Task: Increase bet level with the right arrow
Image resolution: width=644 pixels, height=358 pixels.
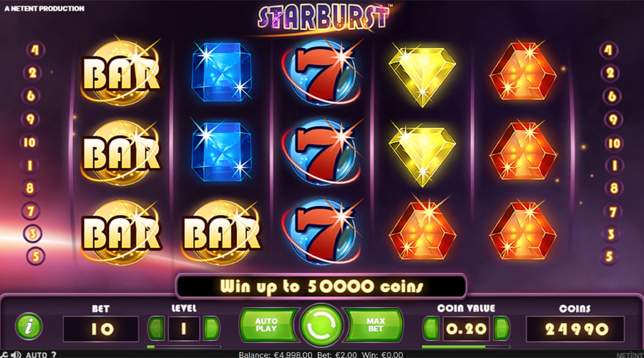Action: (211, 328)
